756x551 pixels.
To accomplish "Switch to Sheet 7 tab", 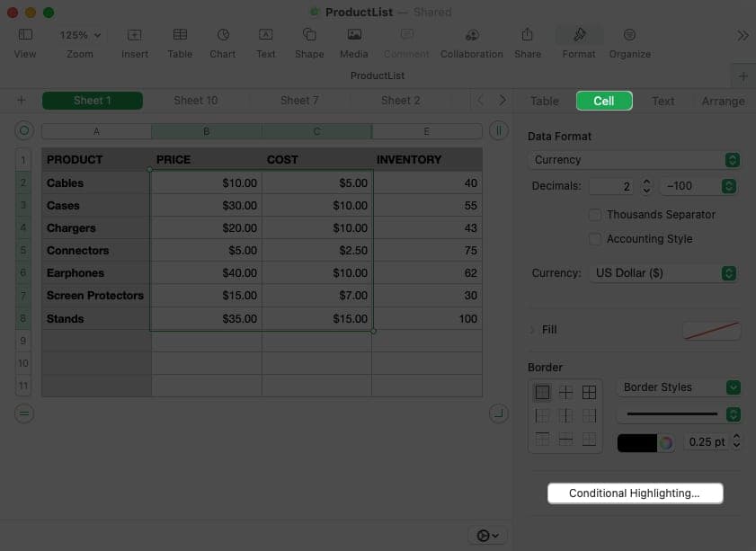I will click(x=299, y=101).
